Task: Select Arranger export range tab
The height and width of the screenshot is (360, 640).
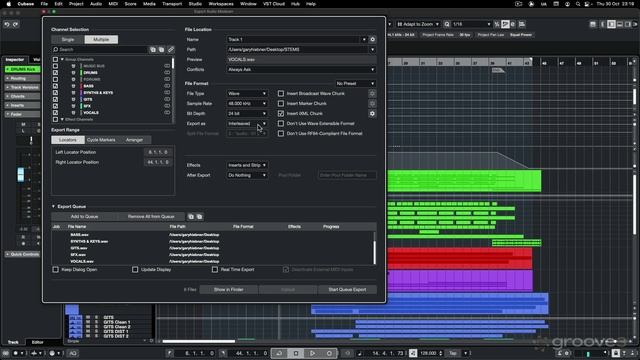Action: 134,140
